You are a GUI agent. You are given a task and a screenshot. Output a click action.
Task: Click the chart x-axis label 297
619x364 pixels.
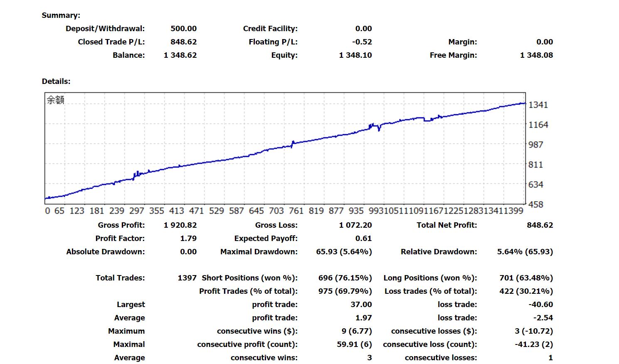coord(136,211)
